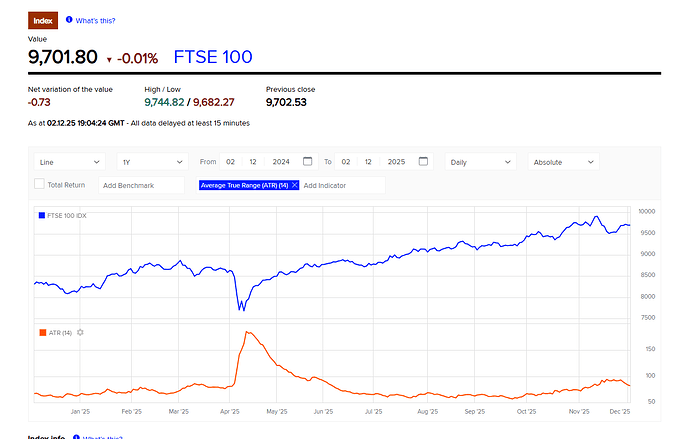Click the FTSE 100 IDX legend label

pyautogui.click(x=67, y=216)
